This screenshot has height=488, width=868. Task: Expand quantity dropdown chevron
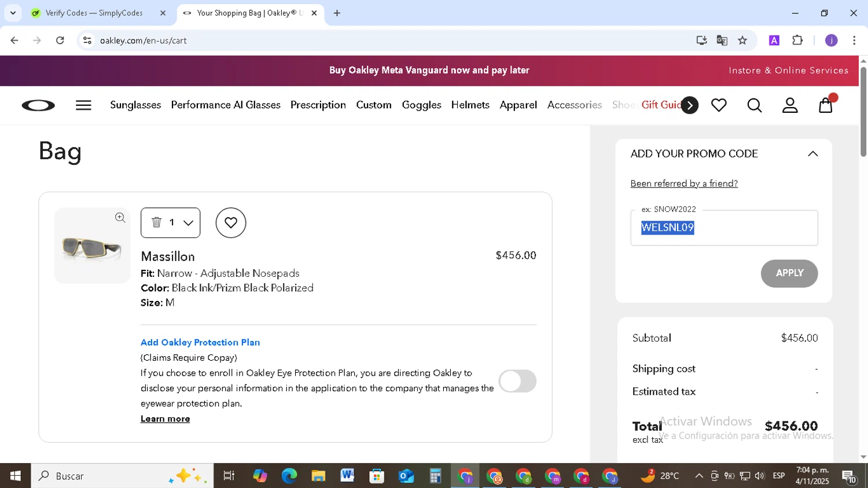[188, 223]
